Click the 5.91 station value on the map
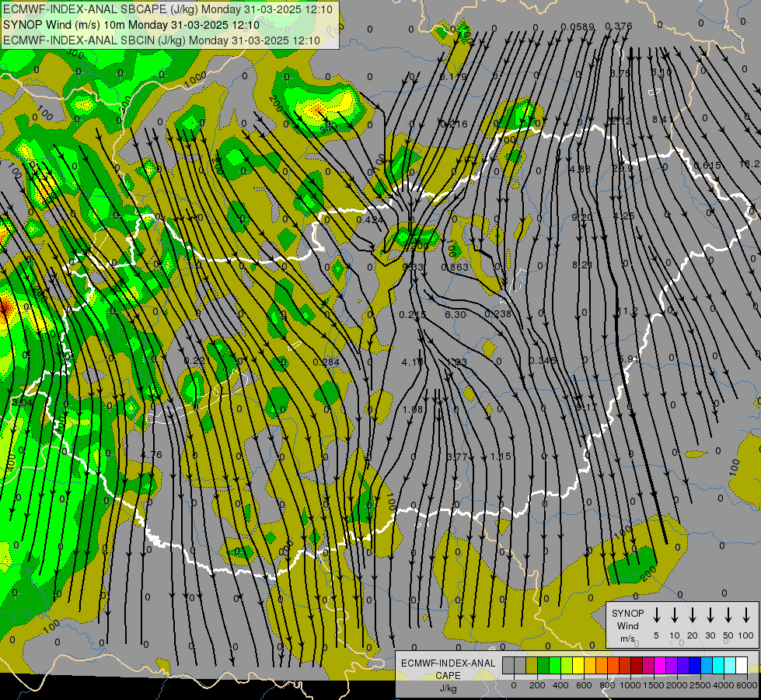This screenshot has width=761, height=700. pyautogui.click(x=629, y=359)
